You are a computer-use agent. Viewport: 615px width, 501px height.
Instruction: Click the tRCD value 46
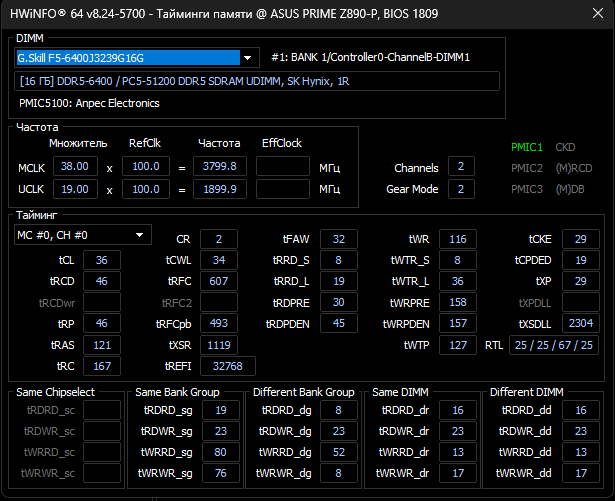coord(102,281)
